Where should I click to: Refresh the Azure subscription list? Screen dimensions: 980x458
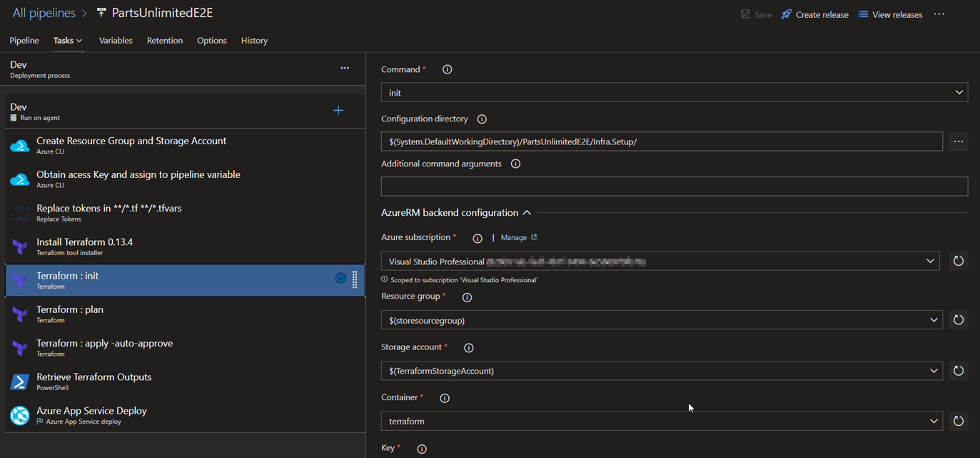[x=959, y=261]
